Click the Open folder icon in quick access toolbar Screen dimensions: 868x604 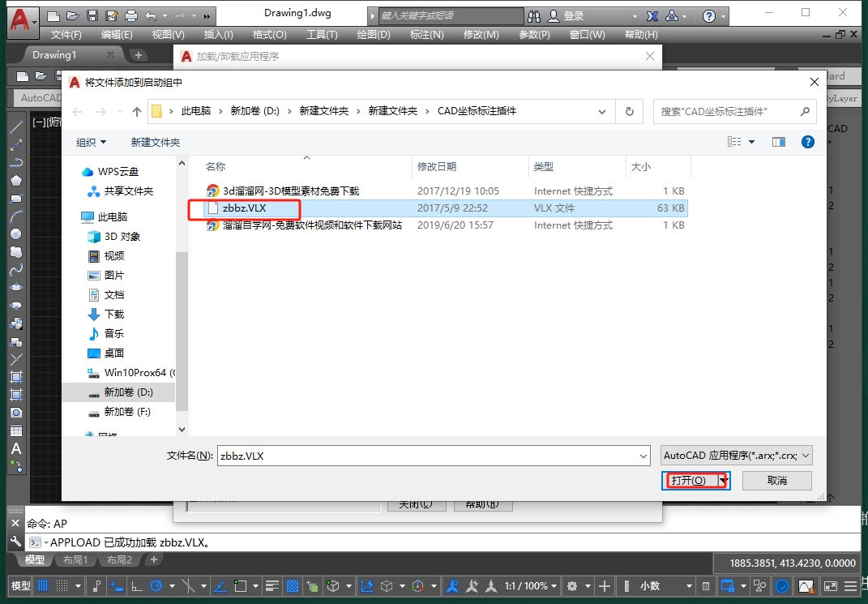[72, 16]
